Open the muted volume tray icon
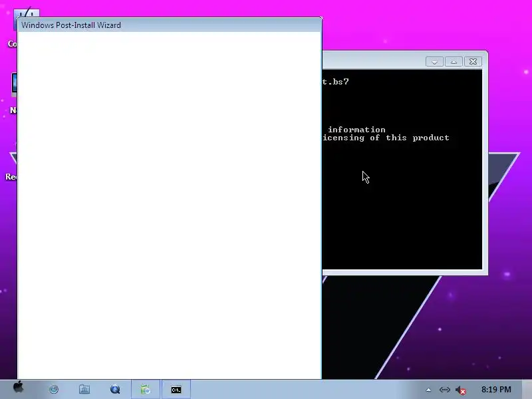 [x=460, y=390]
